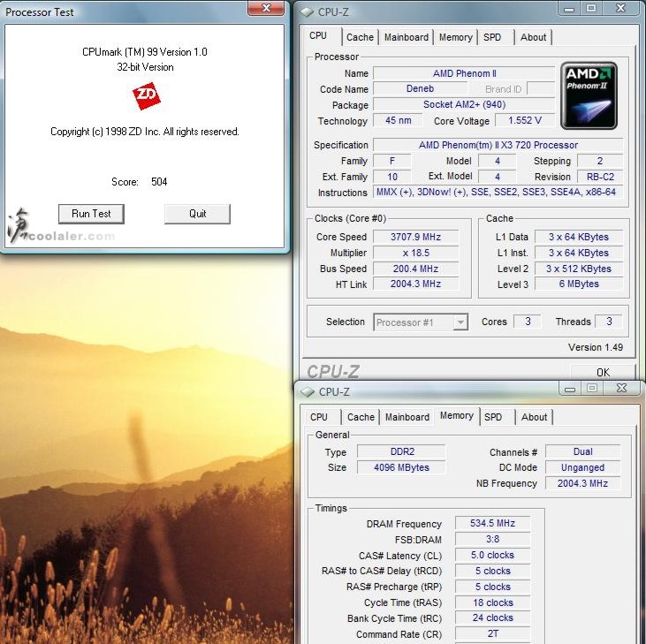Click the DC Mode value 'Unganged'
This screenshot has height=644, width=646.
[x=583, y=467]
